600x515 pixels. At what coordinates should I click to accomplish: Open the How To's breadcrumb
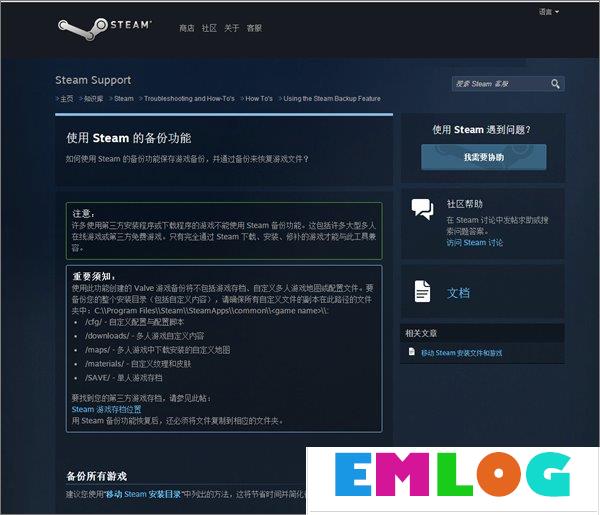pyautogui.click(x=259, y=99)
